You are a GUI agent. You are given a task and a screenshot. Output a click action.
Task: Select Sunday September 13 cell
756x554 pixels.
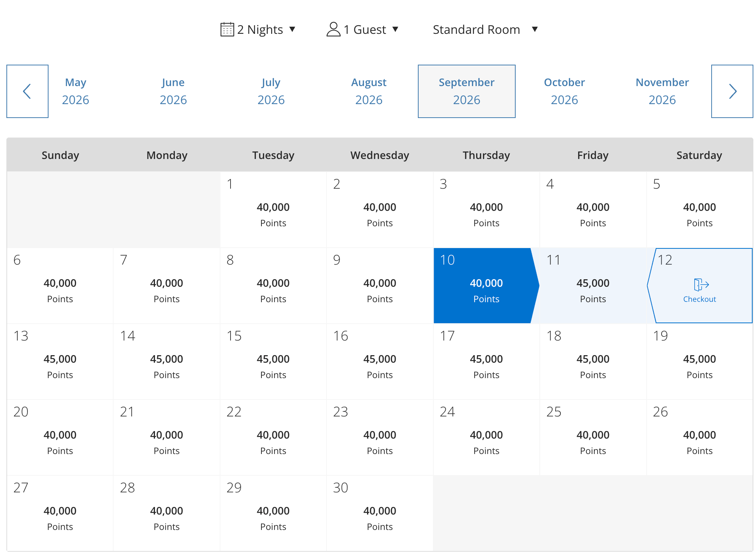click(x=60, y=362)
